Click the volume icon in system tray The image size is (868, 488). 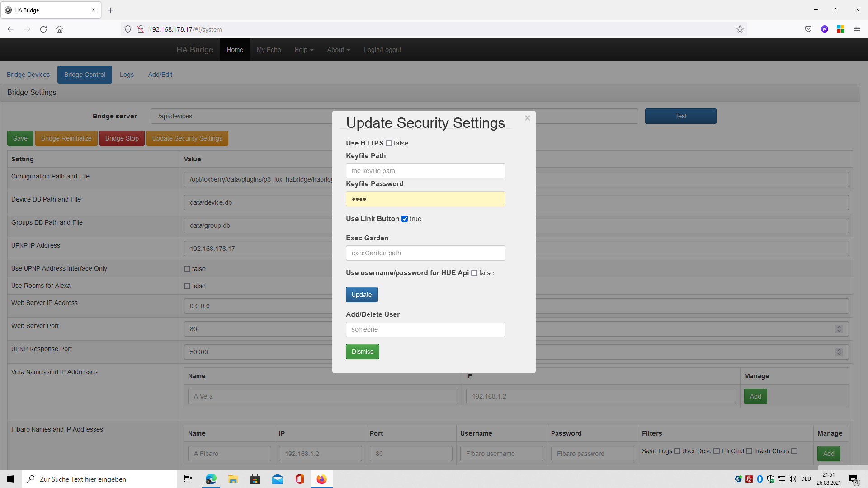(x=793, y=479)
